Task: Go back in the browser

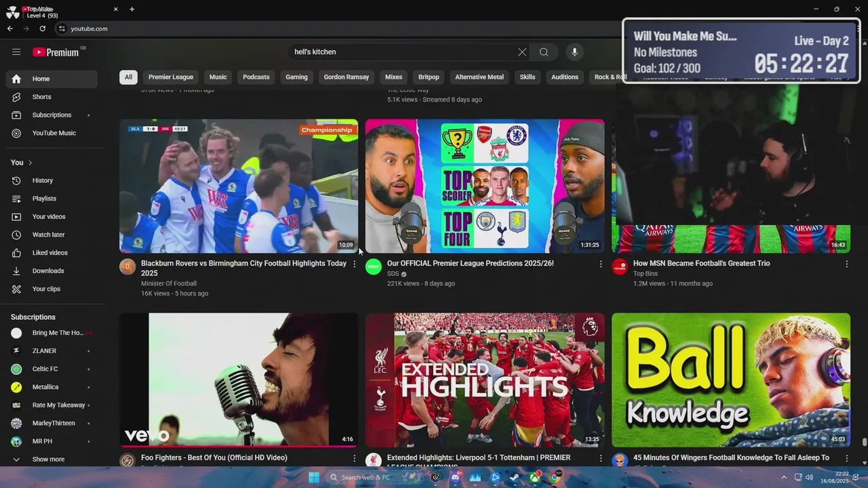Action: coord(10,28)
